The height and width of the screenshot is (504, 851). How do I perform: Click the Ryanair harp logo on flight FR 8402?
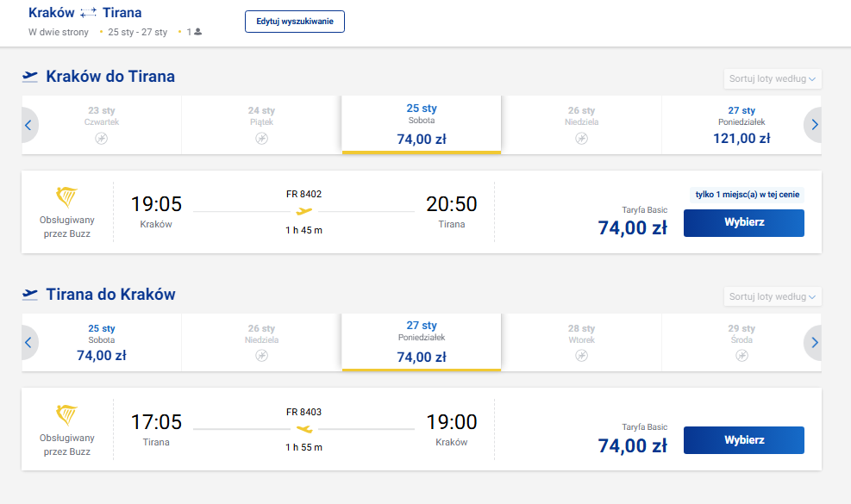click(66, 197)
